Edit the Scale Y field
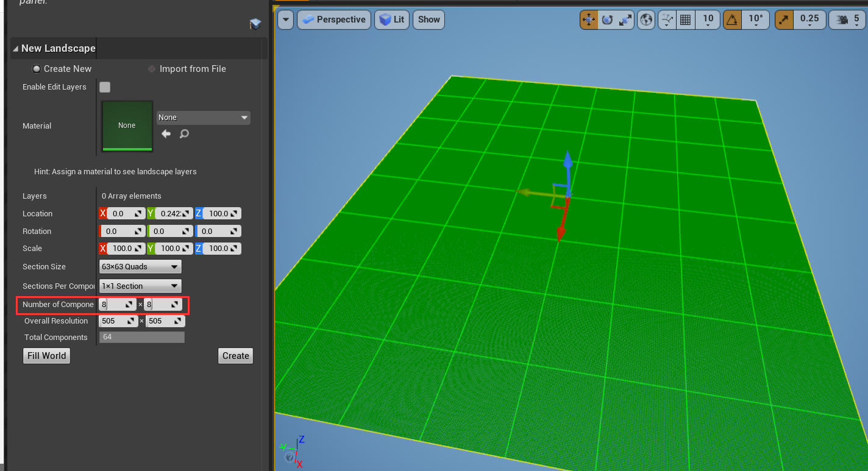868x471 pixels. 174,249
